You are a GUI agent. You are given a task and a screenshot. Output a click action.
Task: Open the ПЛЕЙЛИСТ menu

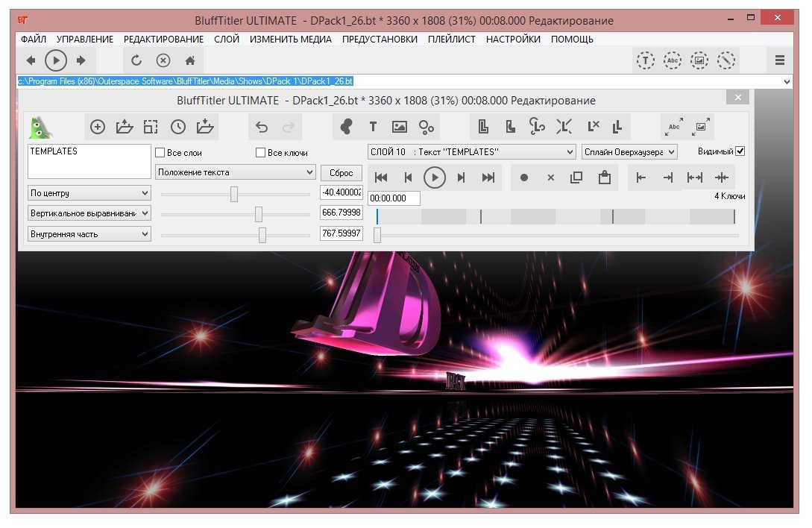(451, 39)
